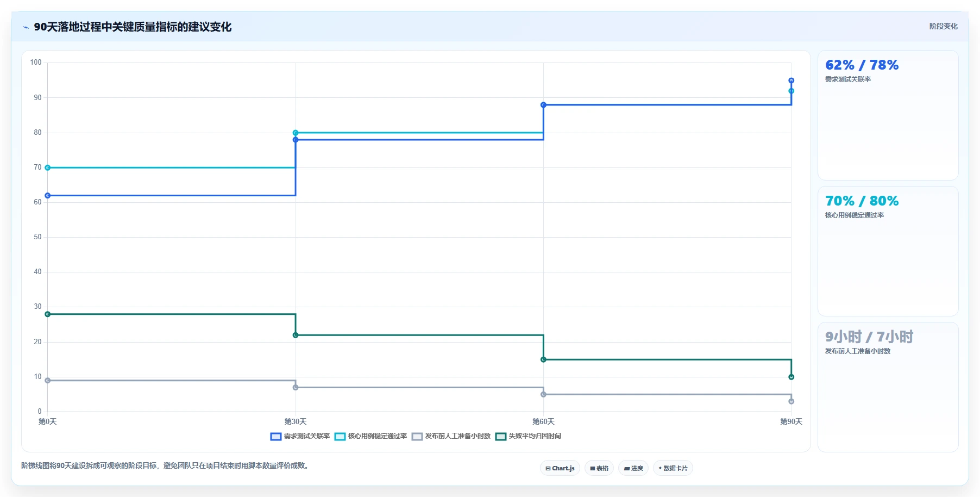
Task: Click the 90天落地过程中关键质量指标的建议变化 title
Action: coord(133,27)
